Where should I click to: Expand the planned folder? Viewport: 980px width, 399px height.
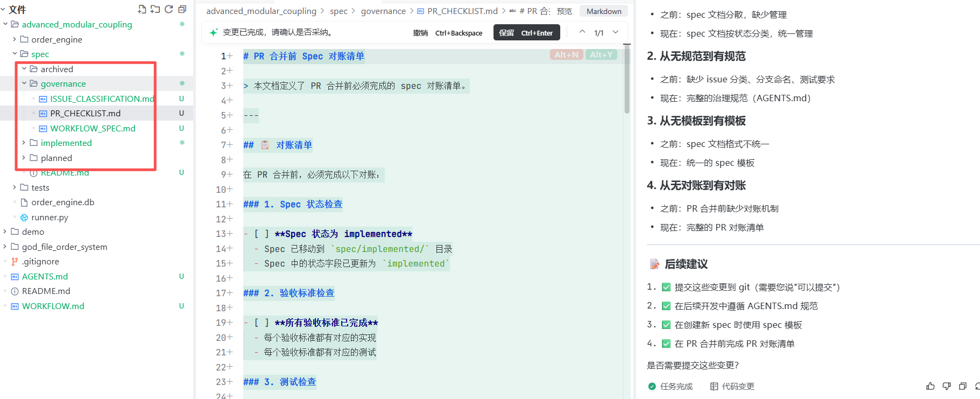coord(24,158)
